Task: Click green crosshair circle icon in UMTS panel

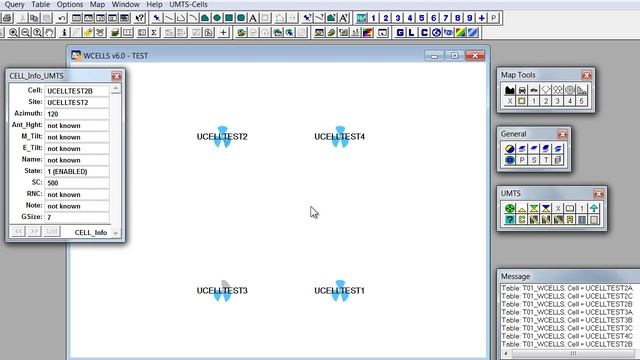Action: [510, 208]
